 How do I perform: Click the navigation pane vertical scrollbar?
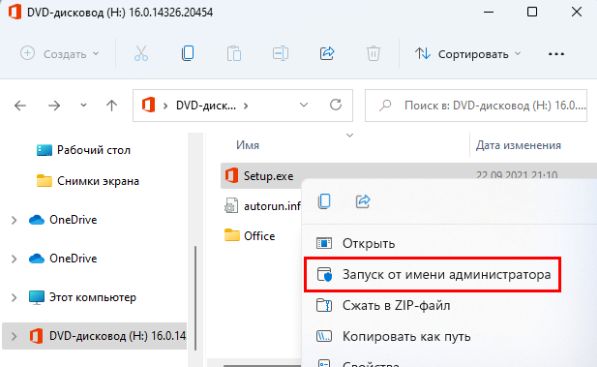click(x=196, y=298)
